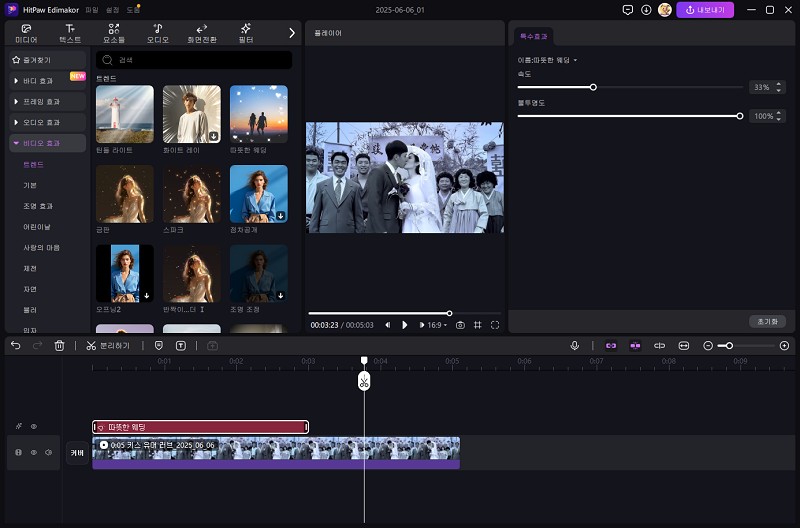
Task: Zoom out the timeline with minus icon
Action: pyautogui.click(x=708, y=346)
